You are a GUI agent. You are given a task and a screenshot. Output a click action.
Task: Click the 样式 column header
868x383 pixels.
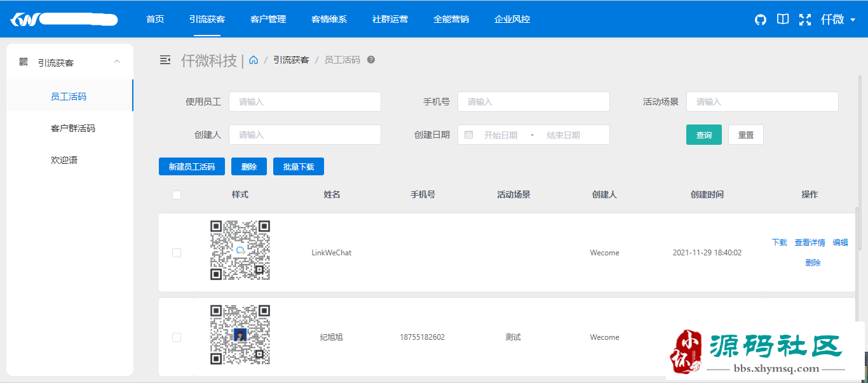pos(240,194)
